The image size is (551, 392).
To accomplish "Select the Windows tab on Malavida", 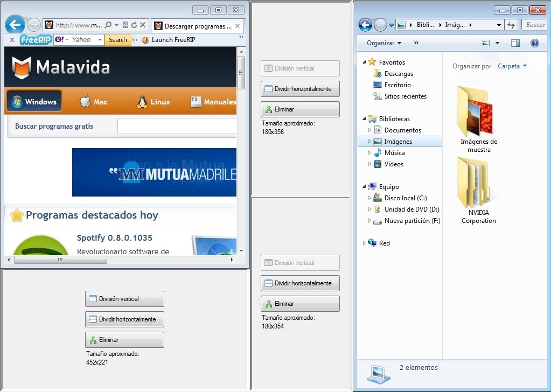I will point(34,102).
